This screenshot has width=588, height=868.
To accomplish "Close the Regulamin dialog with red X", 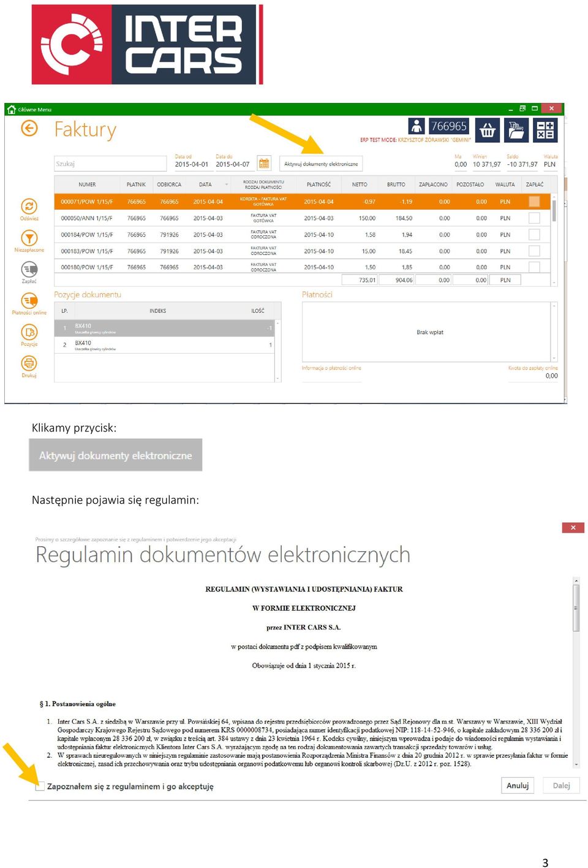I will 573,528.
